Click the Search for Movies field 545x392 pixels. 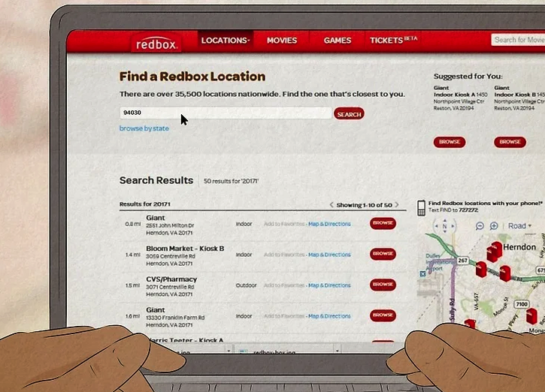[518, 40]
